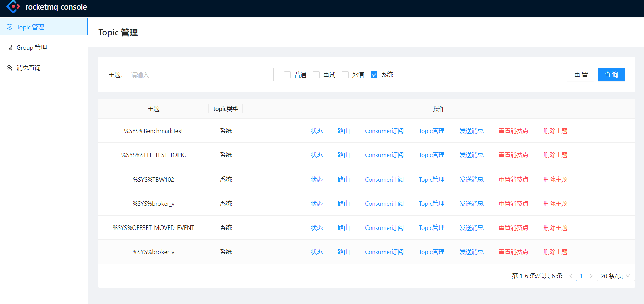This screenshot has height=304, width=644.
Task: Open Topic管理 for %SYS%OFFSET_MOVED_EVENT
Action: pos(431,228)
